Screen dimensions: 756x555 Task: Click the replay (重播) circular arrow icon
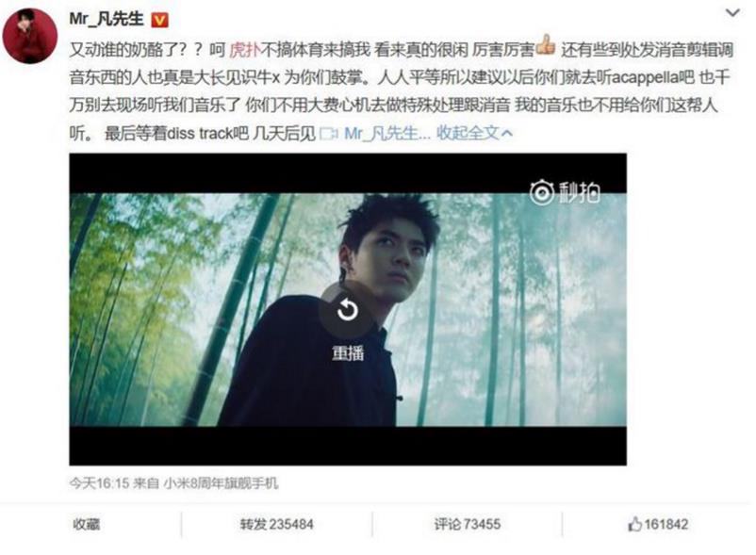pyautogui.click(x=347, y=310)
